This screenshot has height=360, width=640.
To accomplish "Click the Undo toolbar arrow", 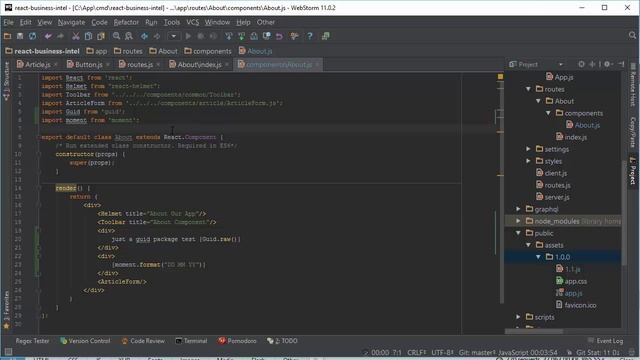I will tap(48, 36).
